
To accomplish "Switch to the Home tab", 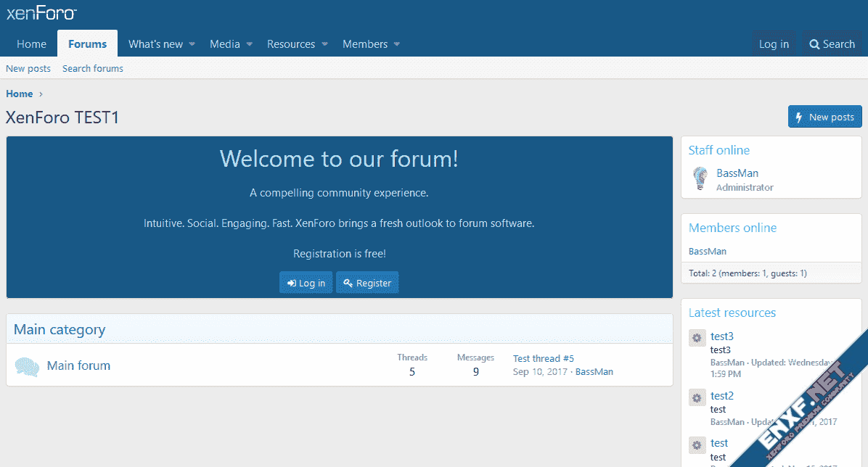I will click(31, 44).
